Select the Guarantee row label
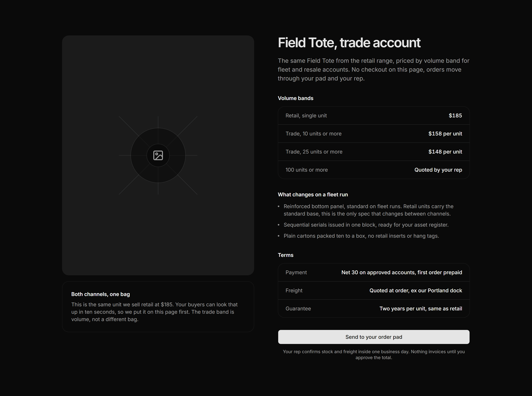532x396 pixels. (298, 309)
